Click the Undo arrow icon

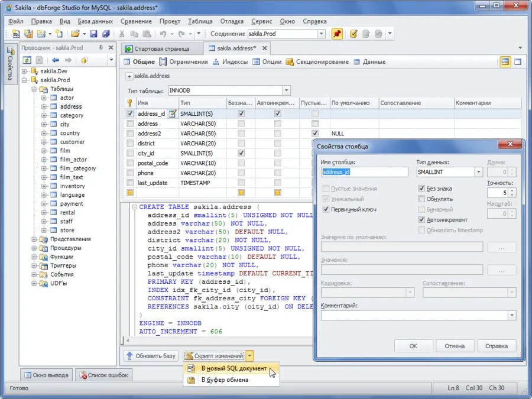(163, 34)
